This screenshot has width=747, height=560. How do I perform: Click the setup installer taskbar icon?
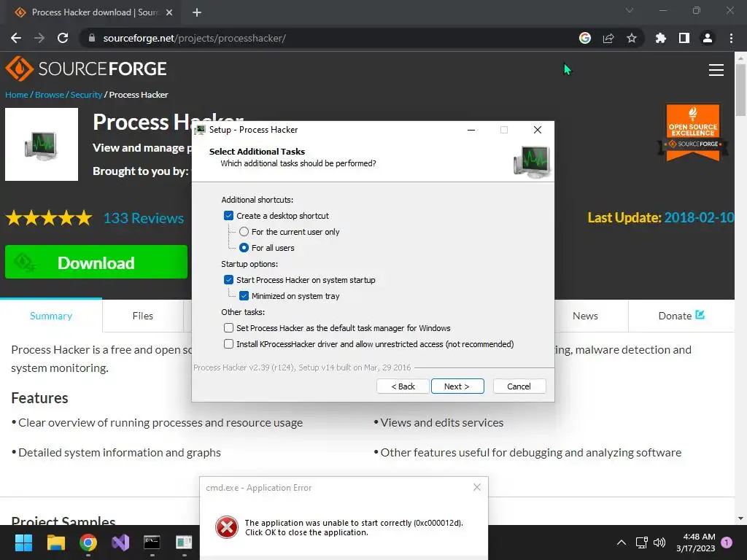point(184,542)
